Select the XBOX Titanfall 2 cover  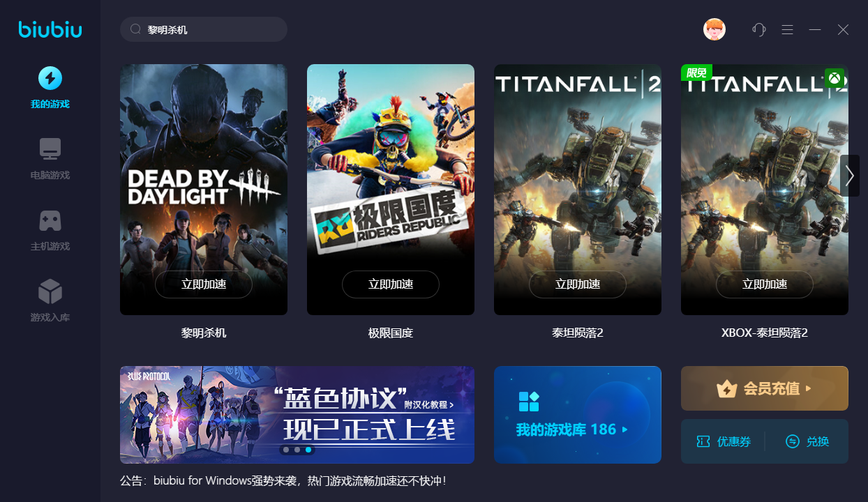[x=765, y=190]
